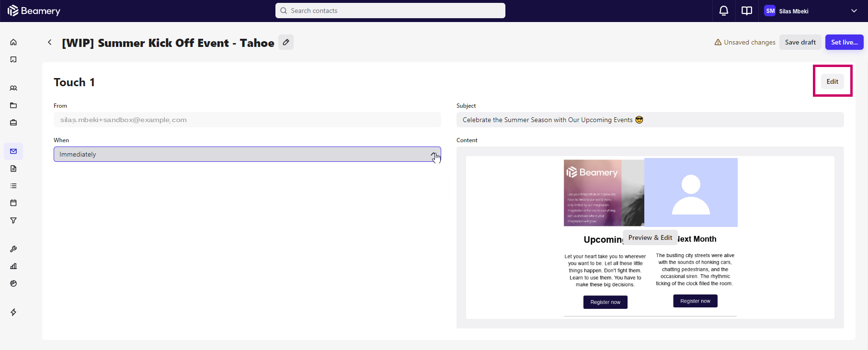Viewport: 868px width, 350px height.
Task: Click the profile placeholder image in email preview
Action: 691,192
